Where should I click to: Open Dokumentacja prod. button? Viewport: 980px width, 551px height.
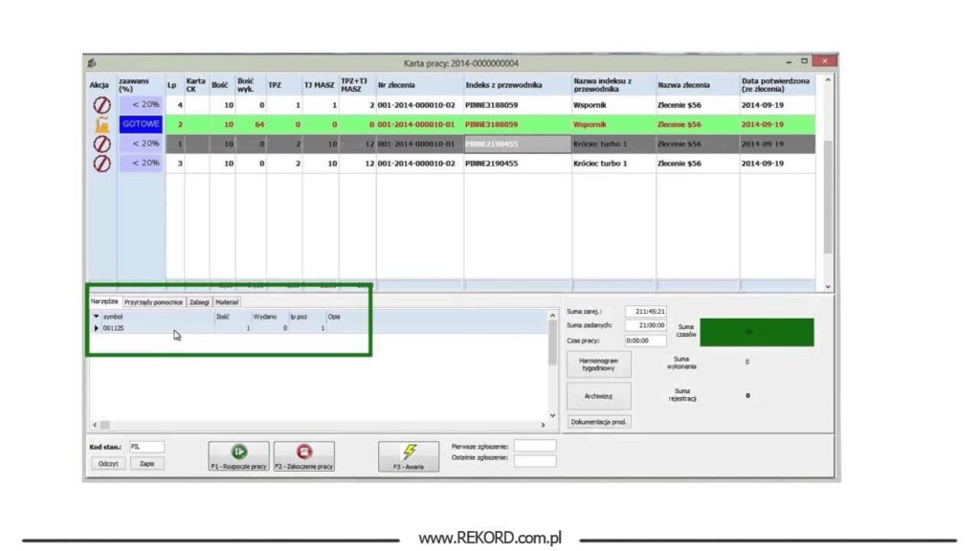pyautogui.click(x=599, y=421)
